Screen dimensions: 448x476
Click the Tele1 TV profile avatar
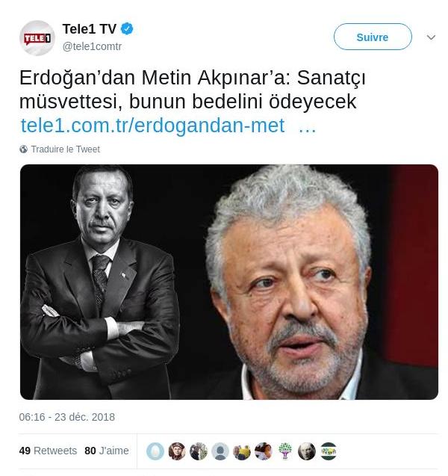[x=37, y=38]
